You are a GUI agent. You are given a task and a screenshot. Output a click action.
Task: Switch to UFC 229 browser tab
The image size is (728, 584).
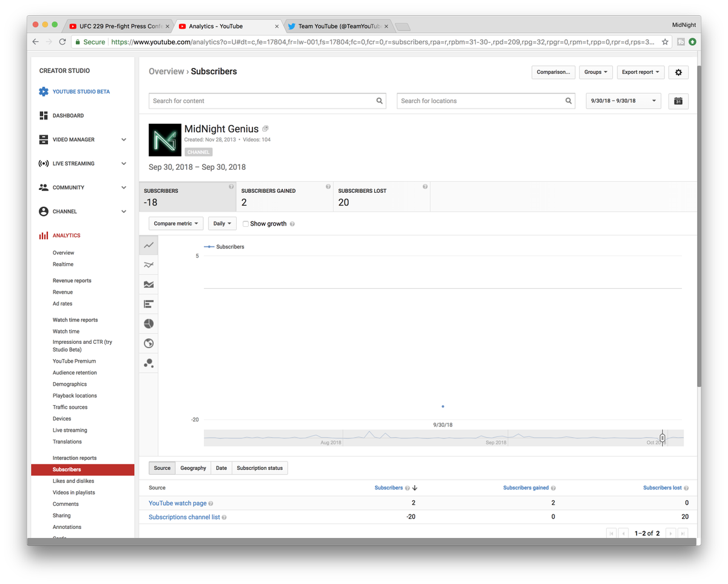point(118,26)
